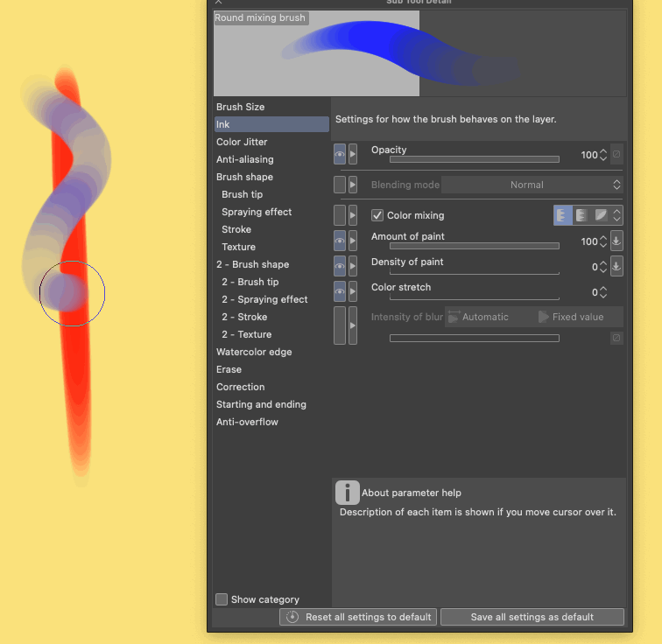Click Save all settings as default

point(532,617)
